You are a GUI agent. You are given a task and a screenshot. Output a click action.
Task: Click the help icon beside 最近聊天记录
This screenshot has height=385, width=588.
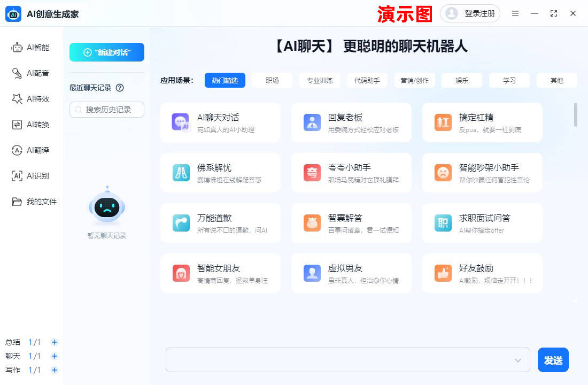[x=119, y=89]
